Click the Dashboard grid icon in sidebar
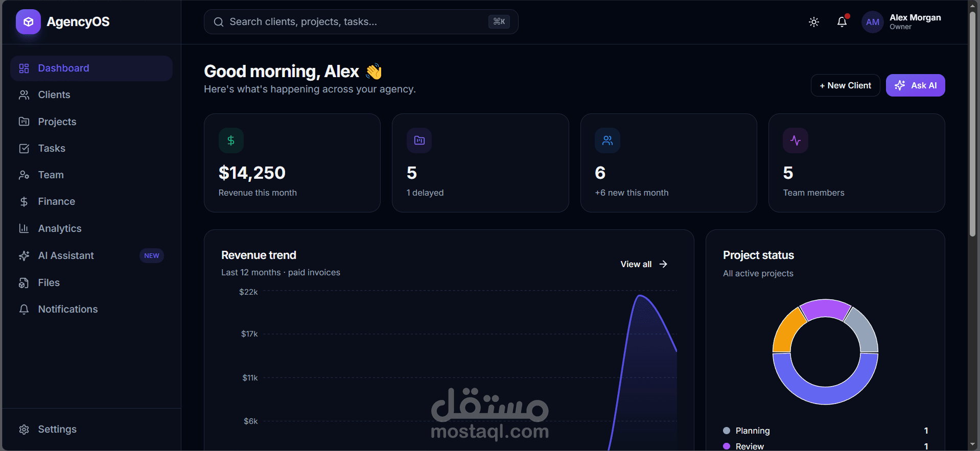This screenshot has width=980, height=451. click(24, 68)
